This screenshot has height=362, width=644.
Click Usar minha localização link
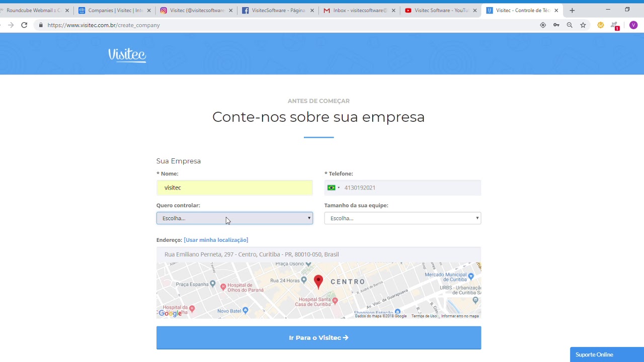[216, 240]
